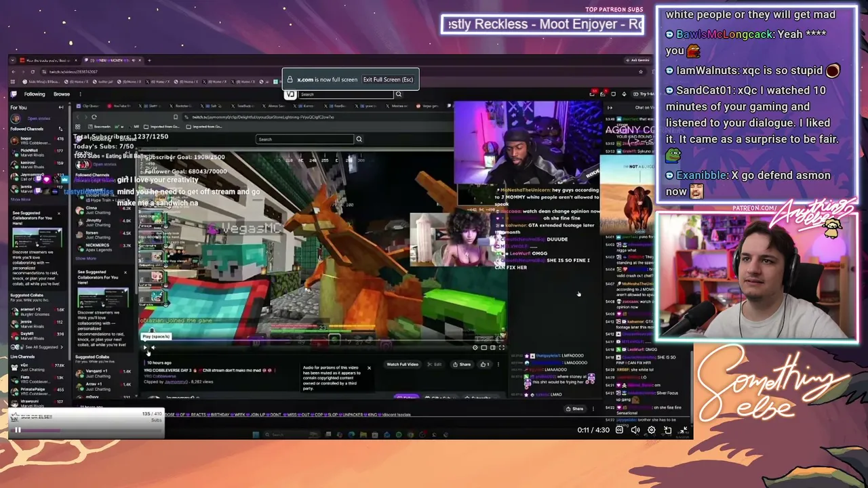The width and height of the screenshot is (868, 488).
Task: Like the clip with the thumbs-up button
Action: click(x=484, y=364)
